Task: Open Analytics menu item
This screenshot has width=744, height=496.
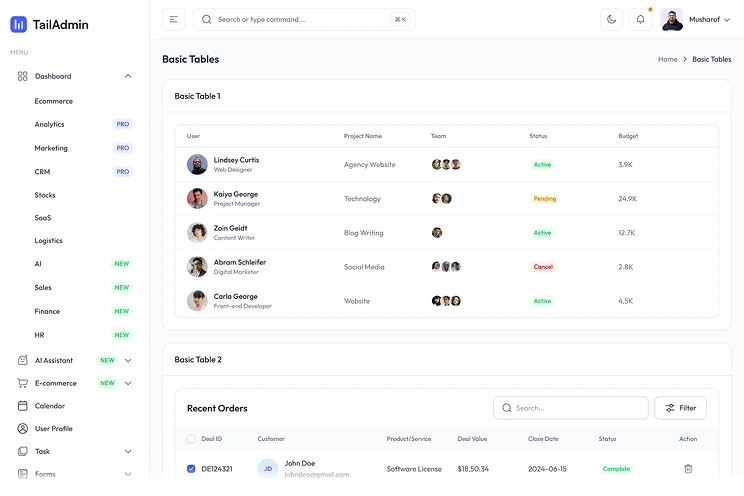Action: tap(49, 124)
